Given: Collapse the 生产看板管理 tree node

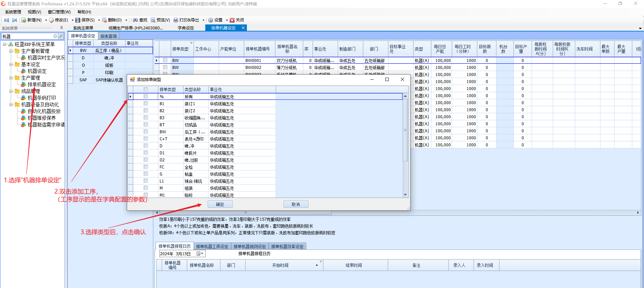Looking at the screenshot, I should pos(11,51).
